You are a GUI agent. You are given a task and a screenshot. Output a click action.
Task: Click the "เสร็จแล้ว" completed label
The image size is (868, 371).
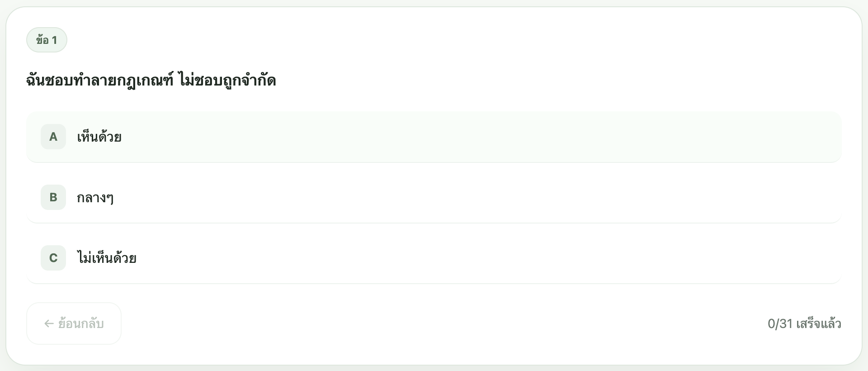point(818,324)
